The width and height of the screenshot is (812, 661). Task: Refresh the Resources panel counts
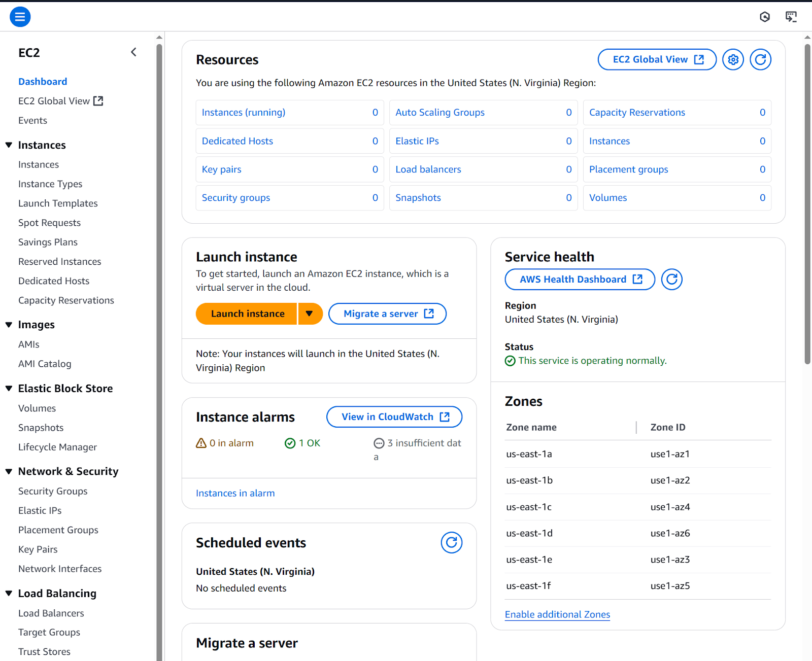click(760, 59)
